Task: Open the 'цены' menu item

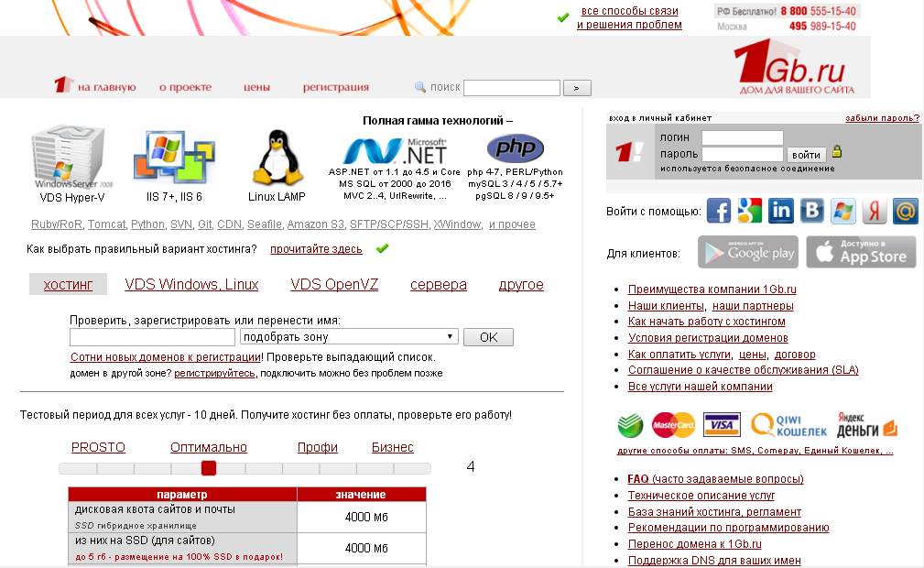Action: (x=257, y=87)
